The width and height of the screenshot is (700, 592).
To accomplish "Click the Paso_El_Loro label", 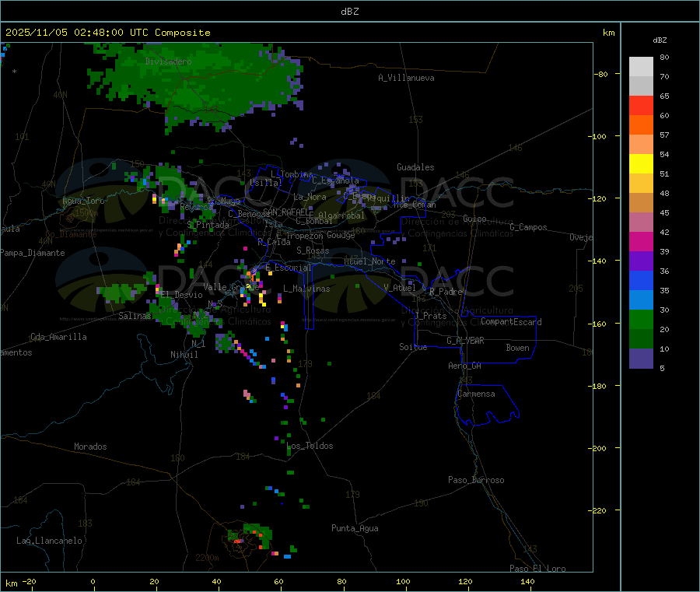I will tap(538, 569).
